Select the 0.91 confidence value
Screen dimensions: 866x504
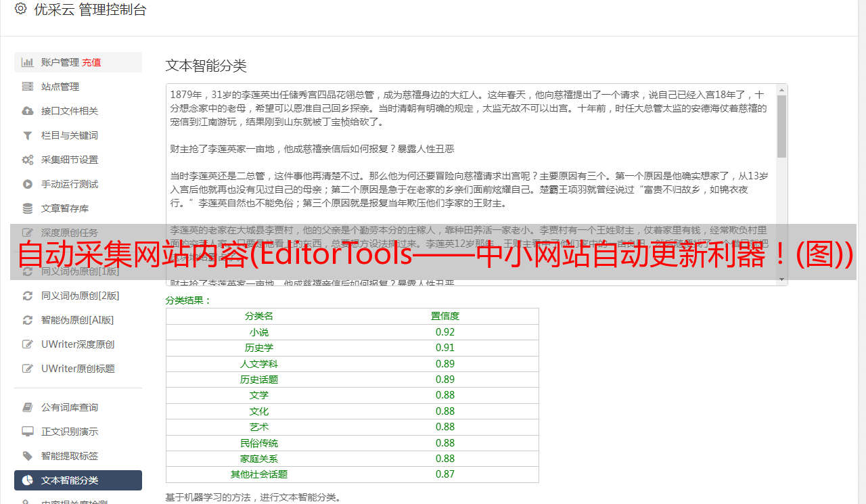(445, 348)
